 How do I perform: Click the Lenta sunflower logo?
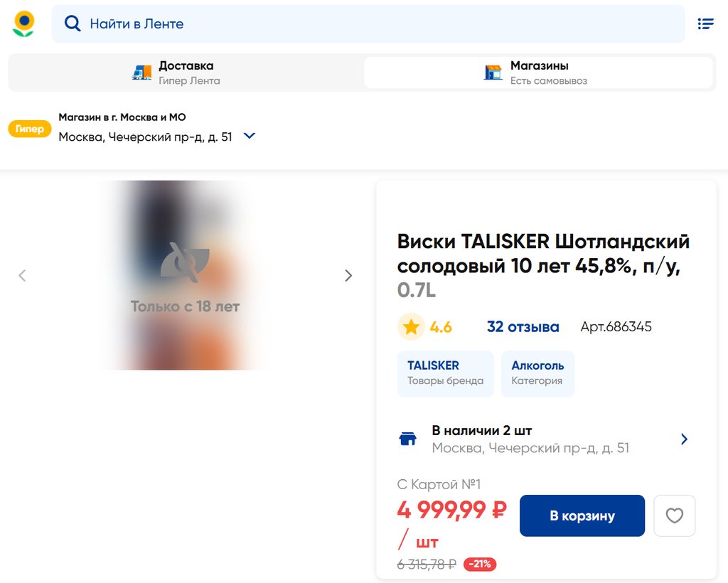(x=23, y=23)
